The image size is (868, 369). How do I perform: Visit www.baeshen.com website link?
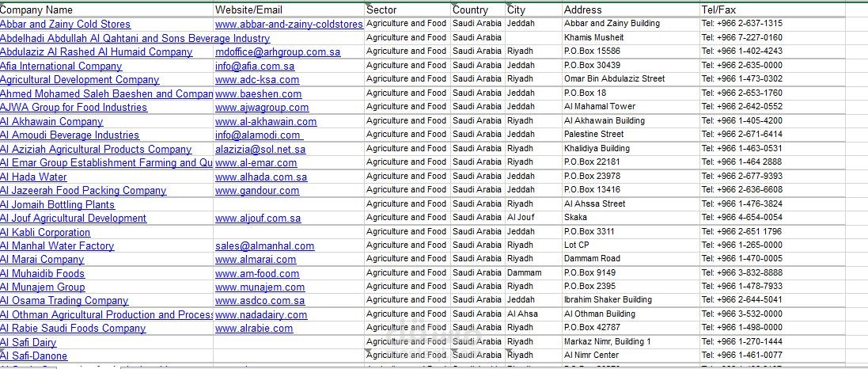259,93
